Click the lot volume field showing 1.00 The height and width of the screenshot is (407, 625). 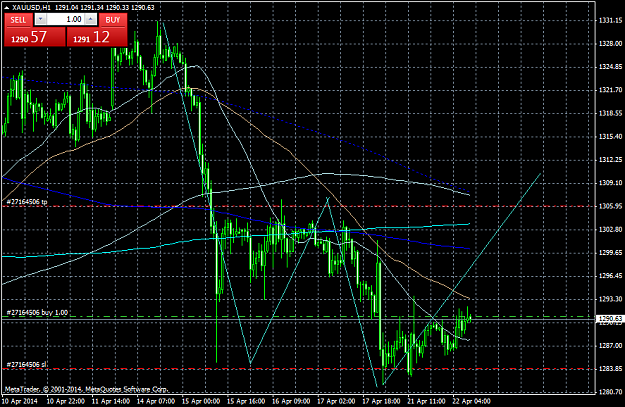click(x=66, y=19)
